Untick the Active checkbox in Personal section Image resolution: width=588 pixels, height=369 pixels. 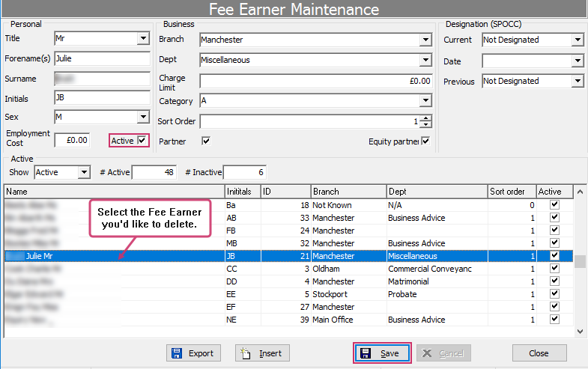(142, 141)
